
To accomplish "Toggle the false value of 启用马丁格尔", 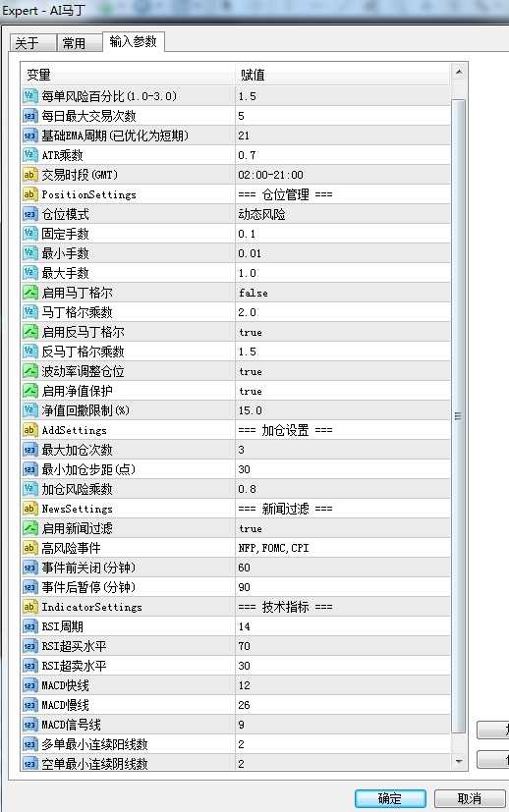I will tap(343, 293).
